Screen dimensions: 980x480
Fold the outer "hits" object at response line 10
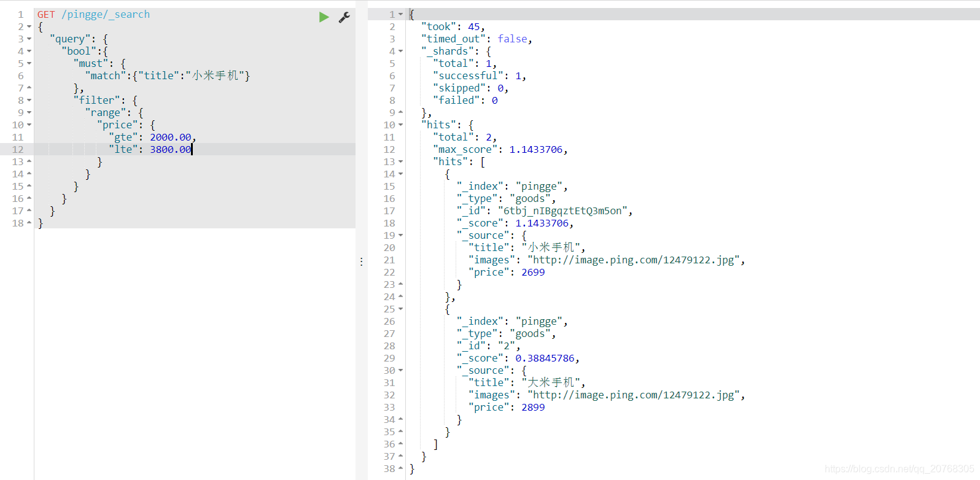(401, 125)
